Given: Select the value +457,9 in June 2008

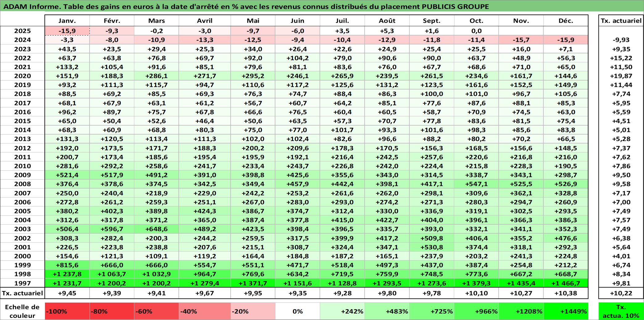Looking at the screenshot, I should pos(298,184).
